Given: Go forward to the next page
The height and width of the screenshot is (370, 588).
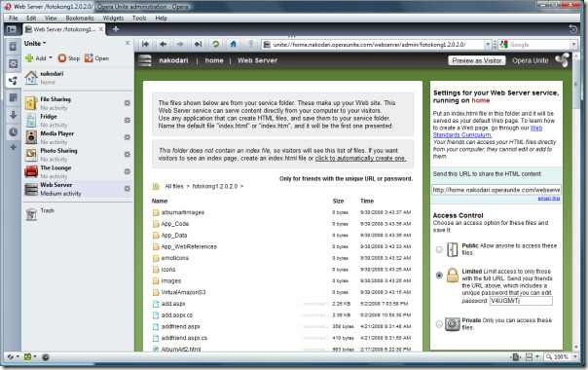Looking at the screenshot, I should coord(180,44).
